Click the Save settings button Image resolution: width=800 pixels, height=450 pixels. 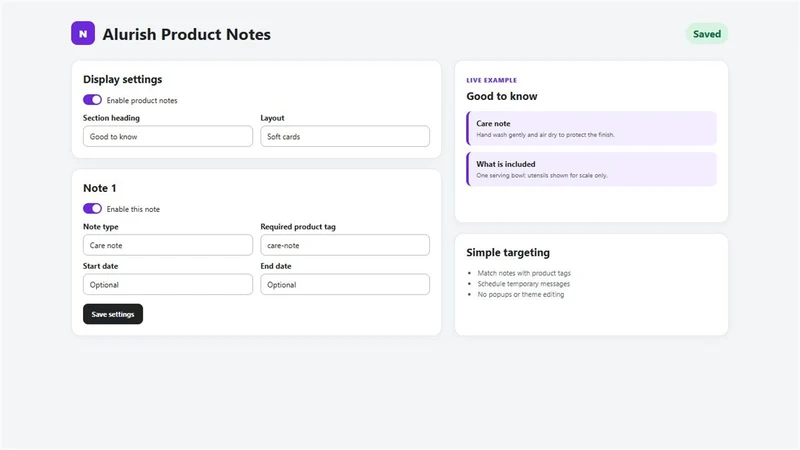(113, 314)
